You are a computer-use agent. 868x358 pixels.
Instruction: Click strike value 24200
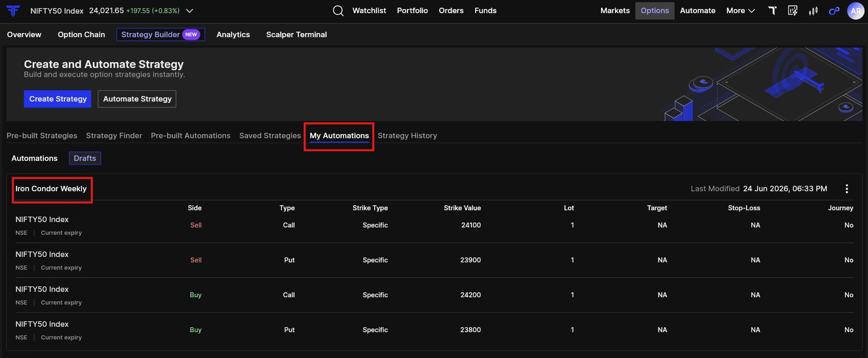(x=471, y=295)
